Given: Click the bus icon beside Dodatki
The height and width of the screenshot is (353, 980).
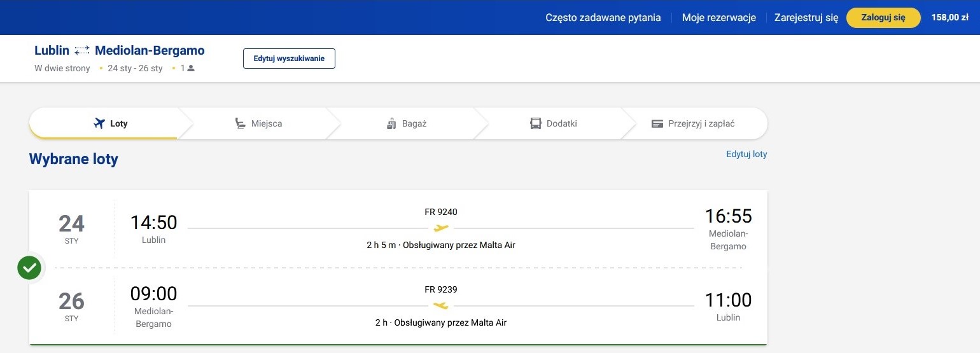Looking at the screenshot, I should click(x=536, y=123).
